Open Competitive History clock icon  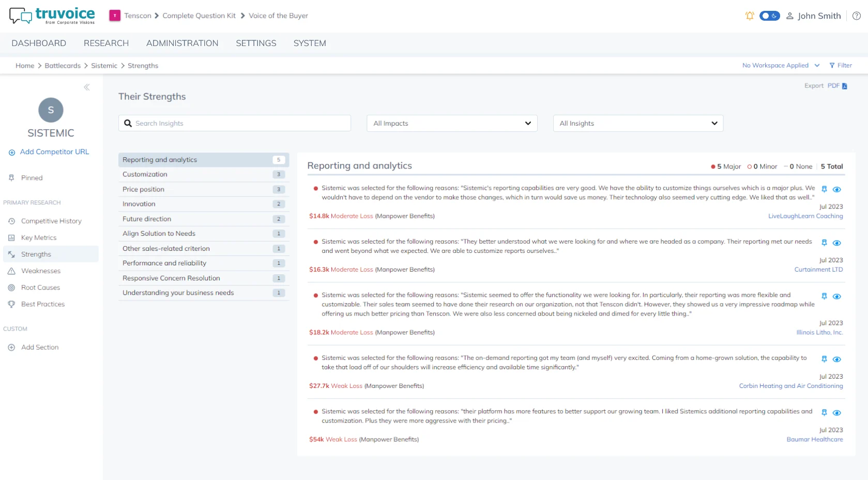[x=11, y=221]
